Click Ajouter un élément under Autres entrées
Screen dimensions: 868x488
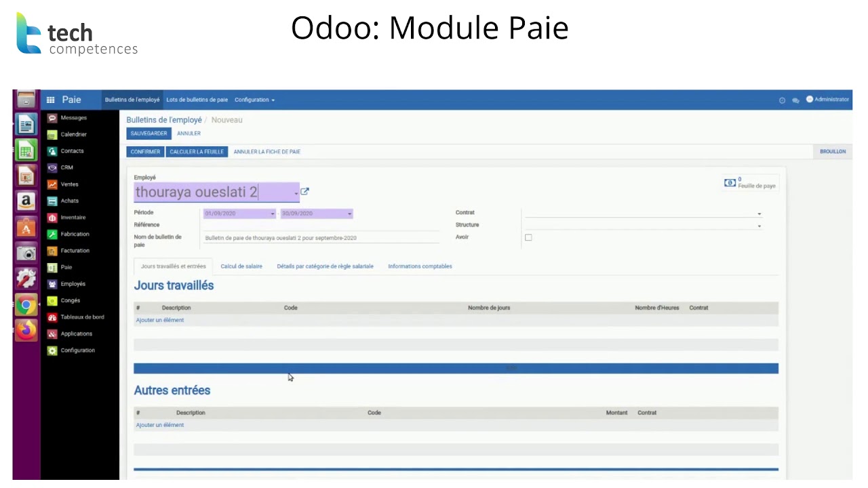[160, 425]
